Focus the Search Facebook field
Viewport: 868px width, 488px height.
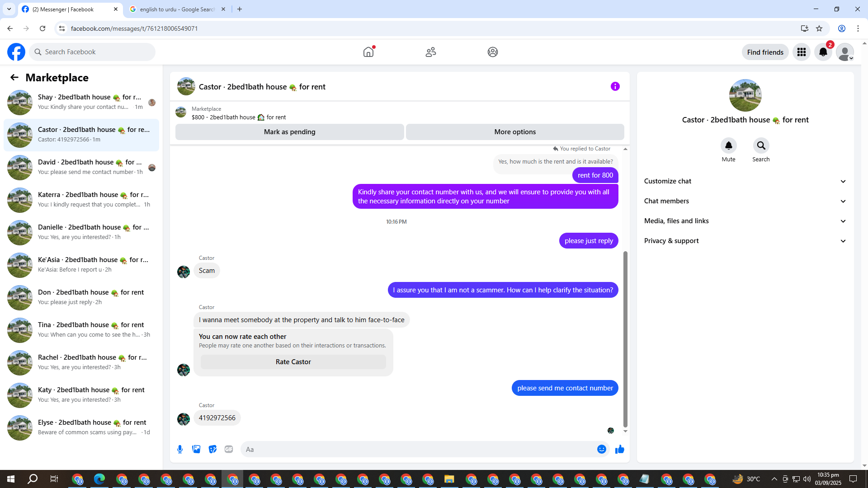pos(92,52)
